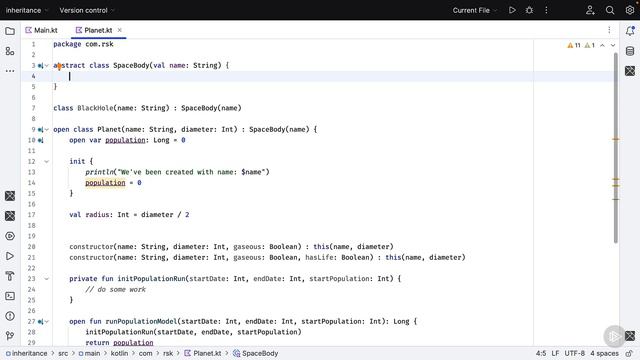The image size is (640, 360).
Task: Click the com breadcrumb
Action: coord(145,353)
